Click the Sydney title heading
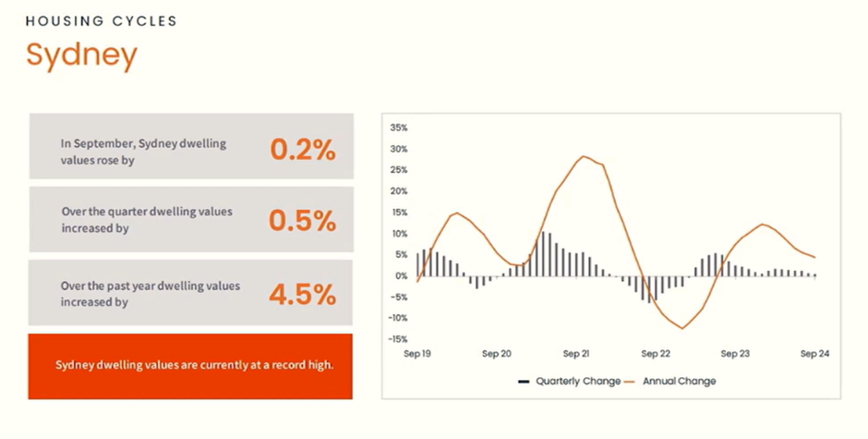The height and width of the screenshot is (439, 868). tap(81, 55)
